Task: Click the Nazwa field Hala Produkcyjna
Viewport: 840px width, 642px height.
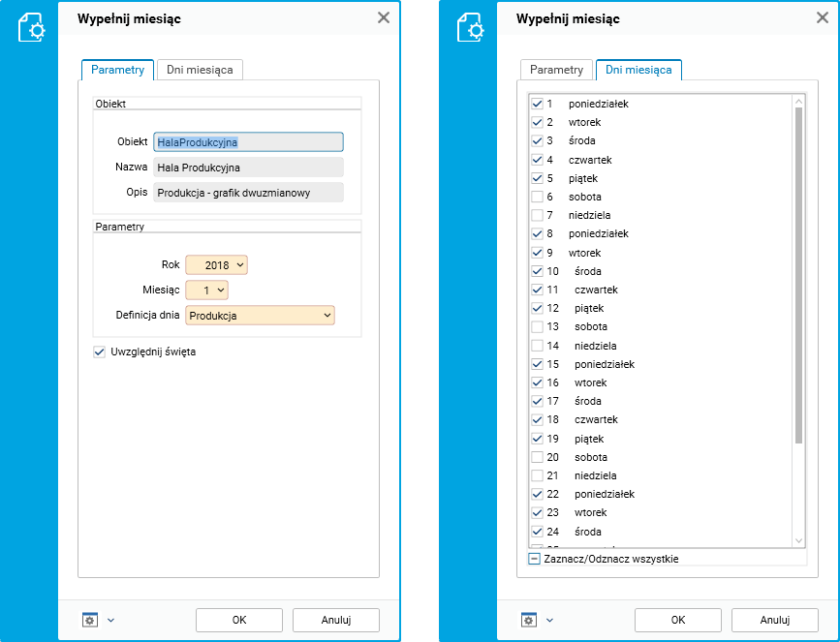Action: coord(249,168)
